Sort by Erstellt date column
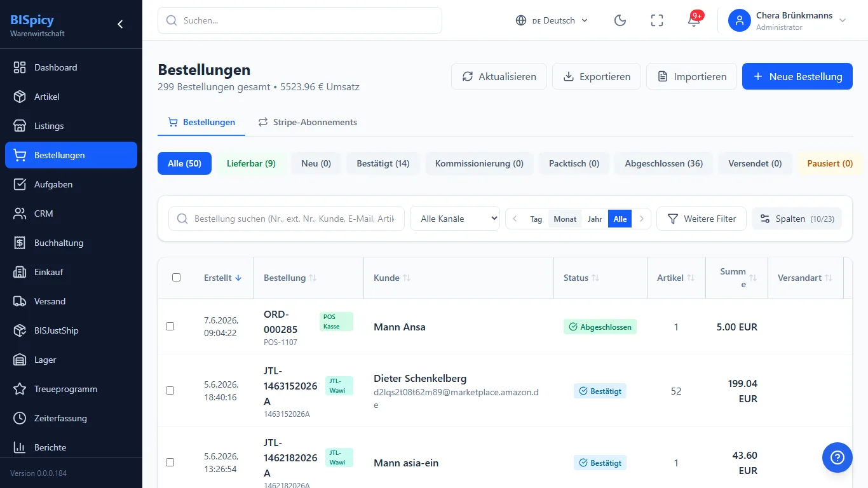The height and width of the screenshot is (488, 868). click(223, 278)
